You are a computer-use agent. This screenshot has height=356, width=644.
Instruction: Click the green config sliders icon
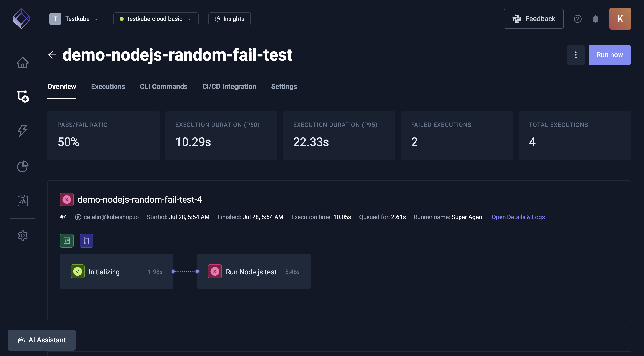(67, 240)
